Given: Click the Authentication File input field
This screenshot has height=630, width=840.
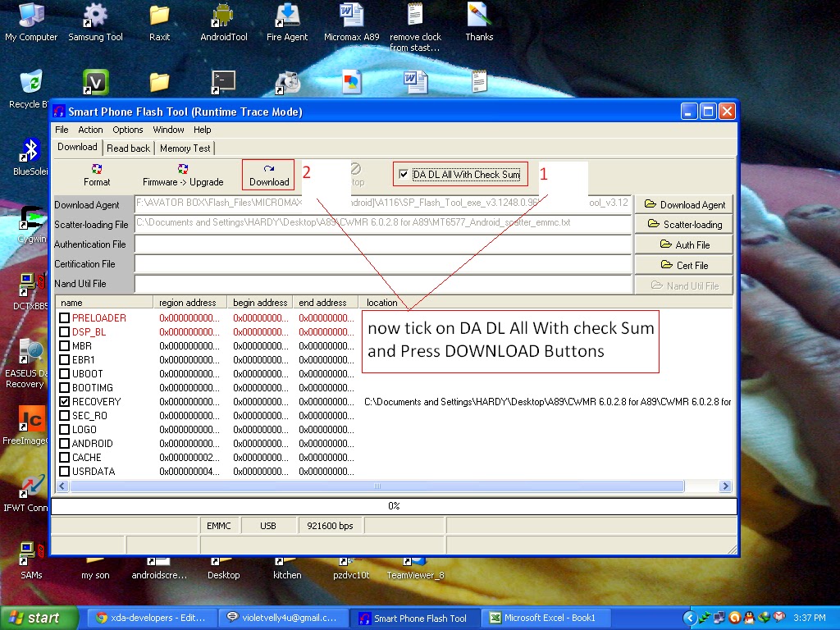Looking at the screenshot, I should [383, 244].
